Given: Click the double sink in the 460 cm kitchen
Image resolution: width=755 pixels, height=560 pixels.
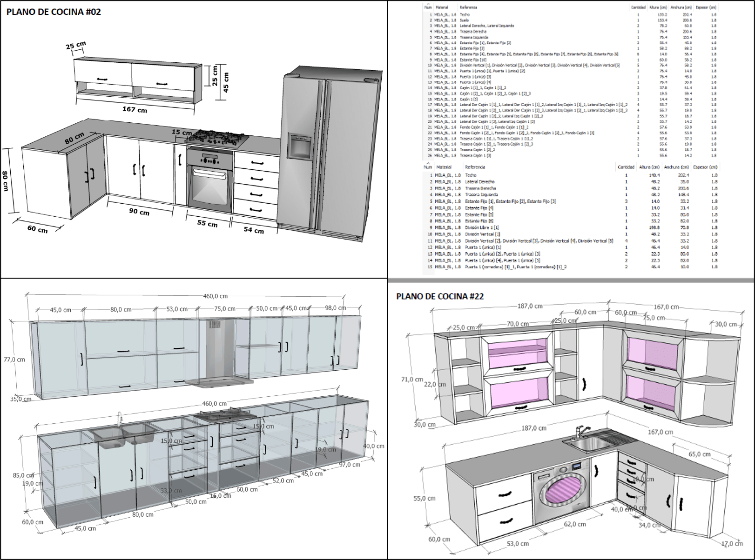Looking at the screenshot, I should (123, 436).
